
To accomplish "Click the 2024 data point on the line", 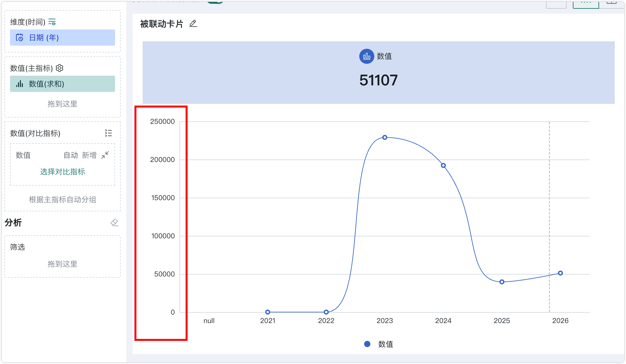I will 443,165.
